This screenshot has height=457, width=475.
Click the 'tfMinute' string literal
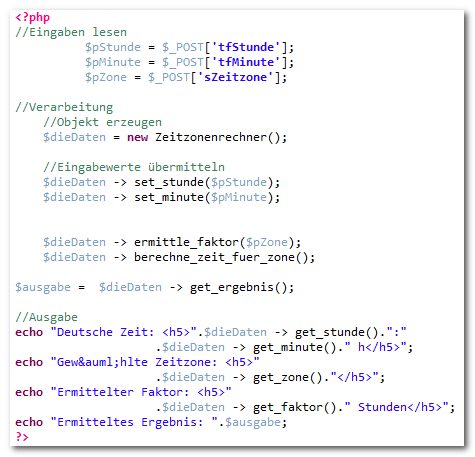[x=246, y=62]
